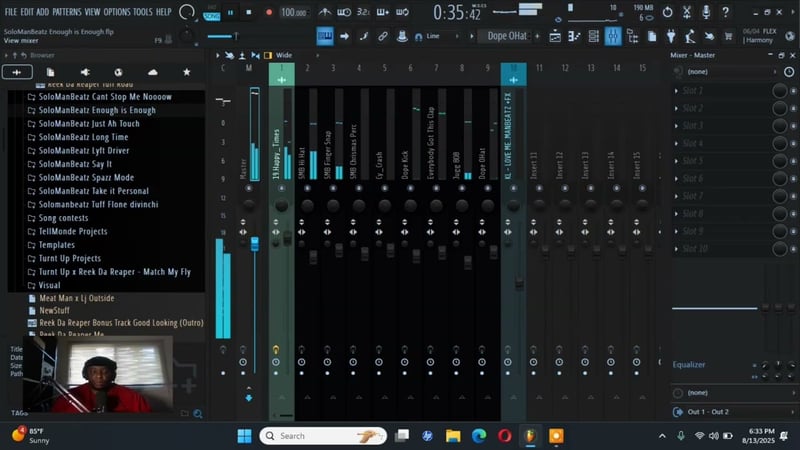Click the Master track volume fader

[255, 244]
